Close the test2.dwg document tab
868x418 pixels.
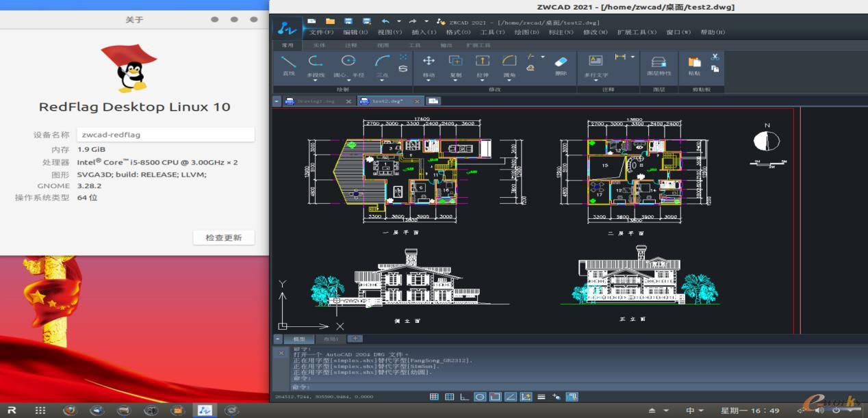tap(417, 101)
